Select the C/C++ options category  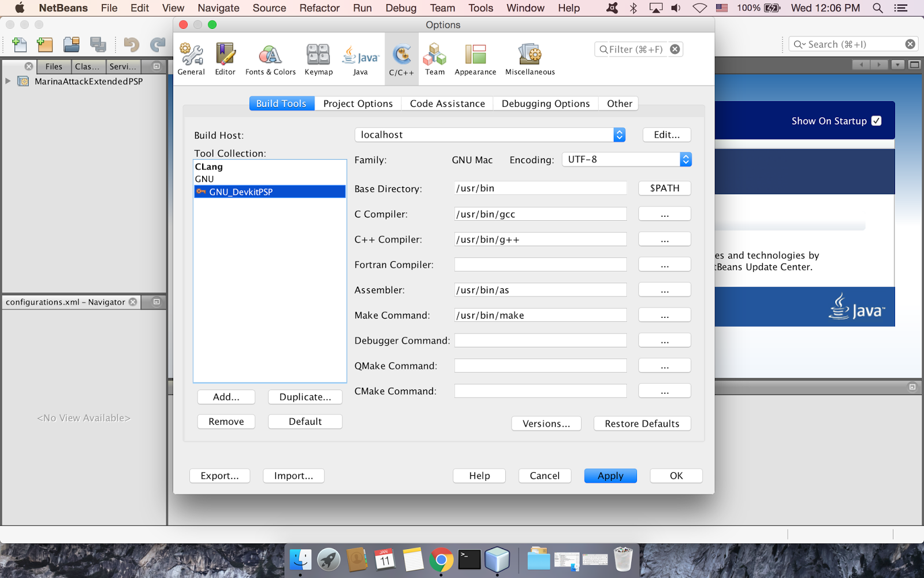pyautogui.click(x=401, y=59)
